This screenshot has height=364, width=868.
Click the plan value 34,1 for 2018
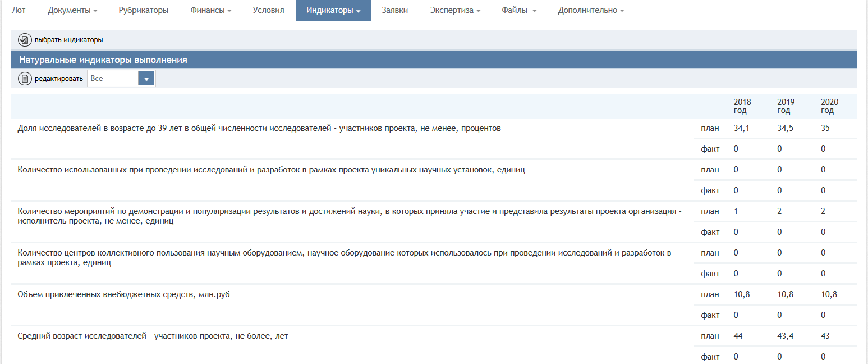741,128
